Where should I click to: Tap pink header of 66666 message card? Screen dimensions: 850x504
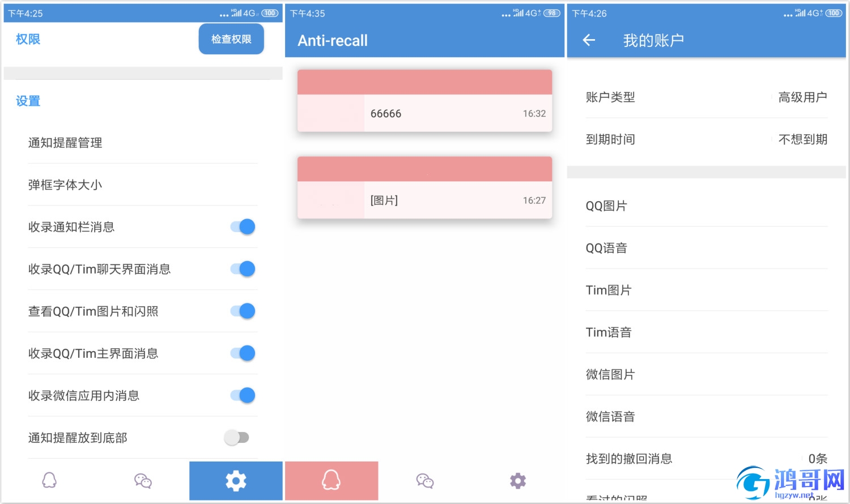pos(424,82)
